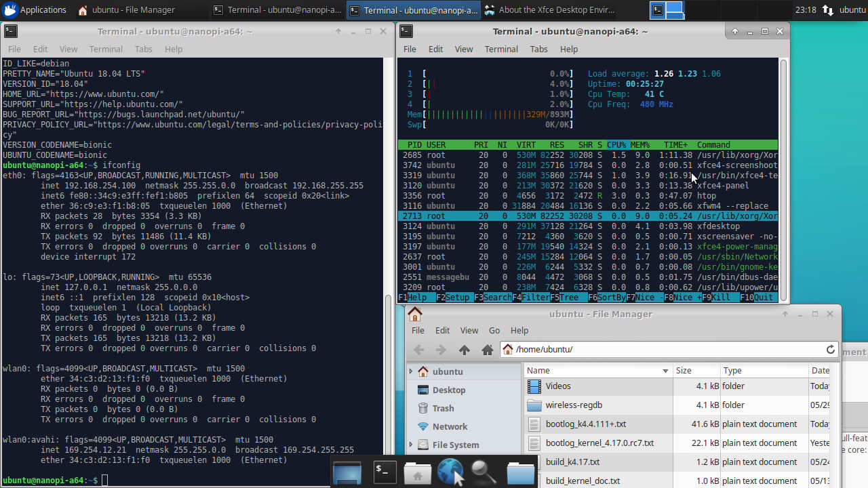
Task: Open the Go menu in File Manager
Action: point(494,330)
